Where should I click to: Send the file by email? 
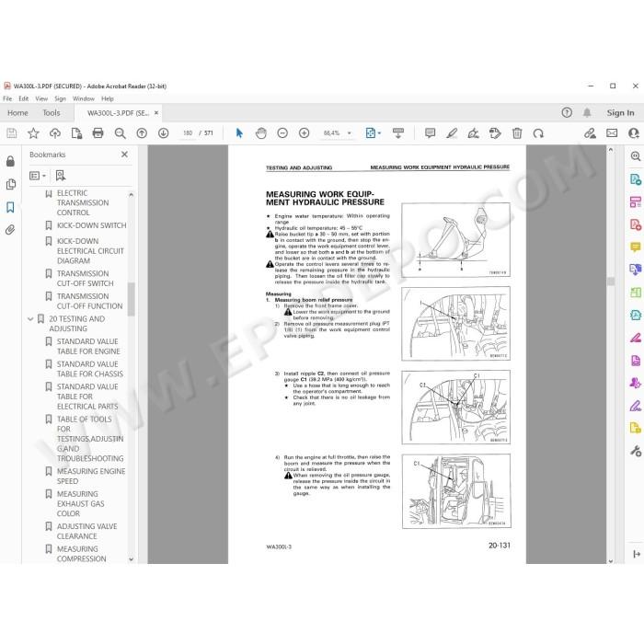point(612,133)
